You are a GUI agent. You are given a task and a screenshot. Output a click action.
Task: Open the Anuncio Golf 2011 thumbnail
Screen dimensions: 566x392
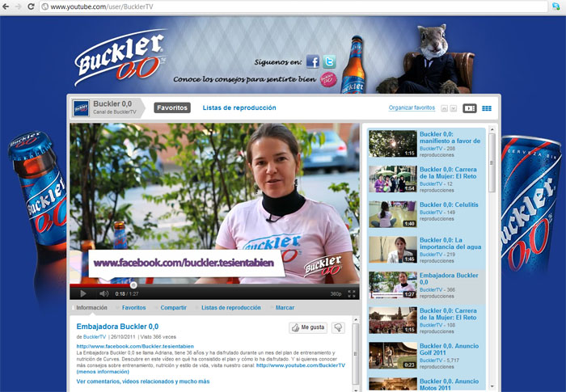click(393, 356)
